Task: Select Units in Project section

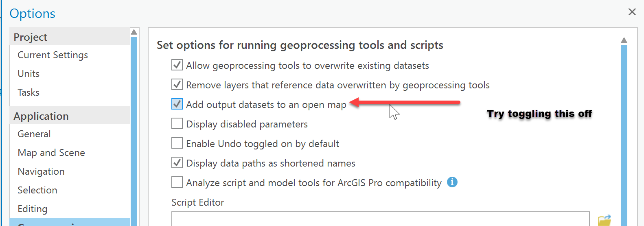Action: (28, 74)
